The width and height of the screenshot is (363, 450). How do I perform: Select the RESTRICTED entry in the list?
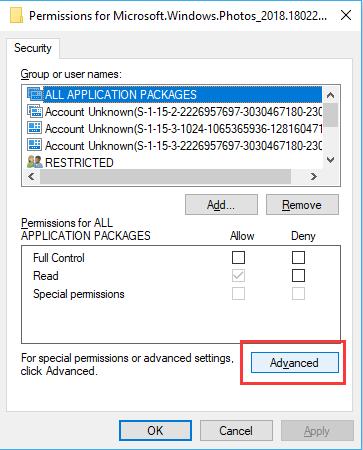coord(79,162)
